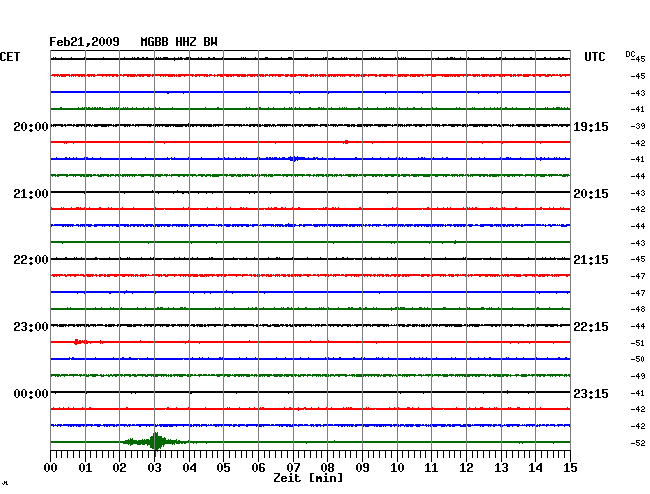Click minute label 09 on time axis
The width and height of the screenshot is (650, 494).
(x=362, y=467)
